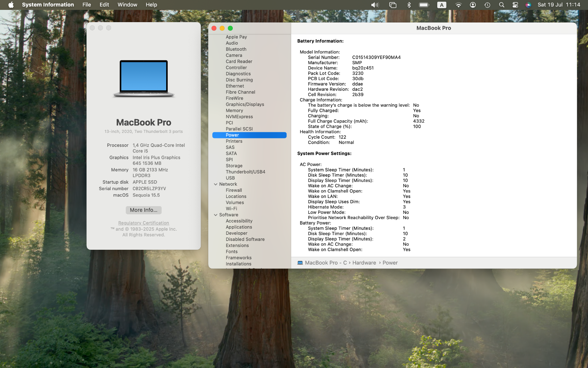588x368 pixels.
Task: Select Storage in the sidebar
Action: point(234,166)
